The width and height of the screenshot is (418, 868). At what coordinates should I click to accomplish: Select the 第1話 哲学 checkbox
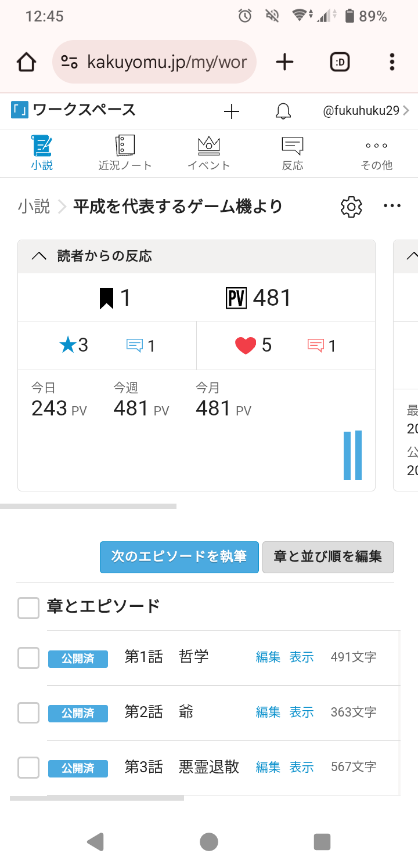(x=28, y=658)
